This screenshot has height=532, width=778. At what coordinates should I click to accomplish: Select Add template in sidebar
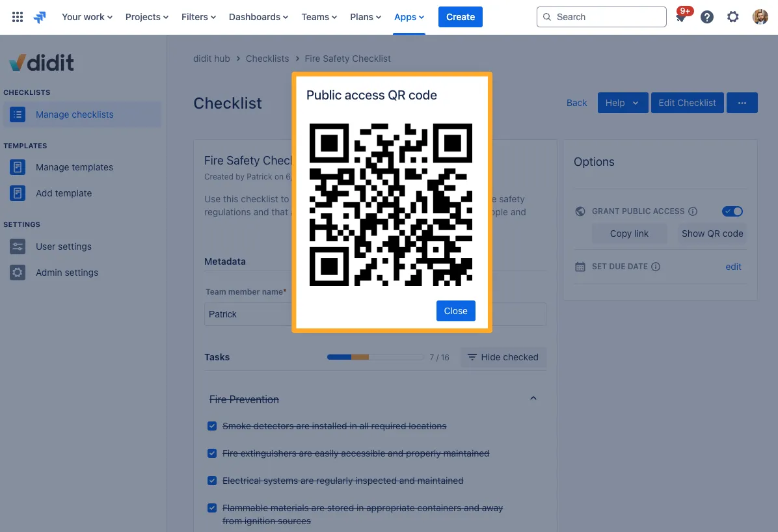click(64, 193)
